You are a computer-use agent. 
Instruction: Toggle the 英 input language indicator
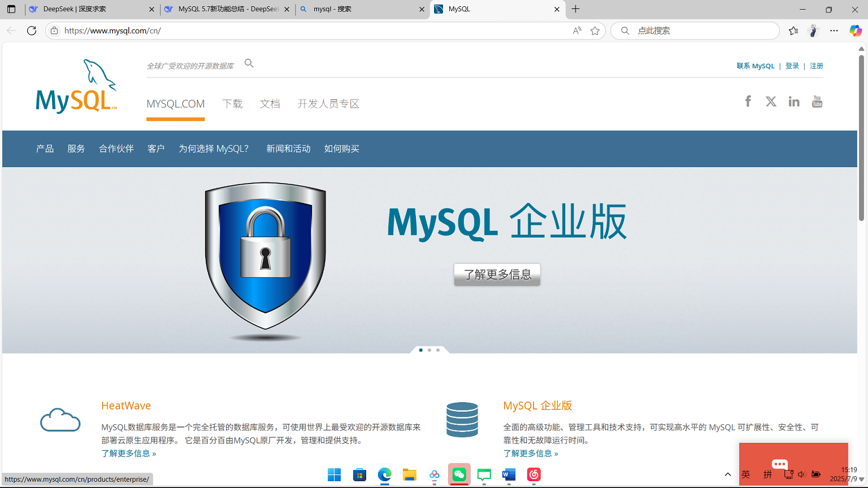(x=745, y=474)
